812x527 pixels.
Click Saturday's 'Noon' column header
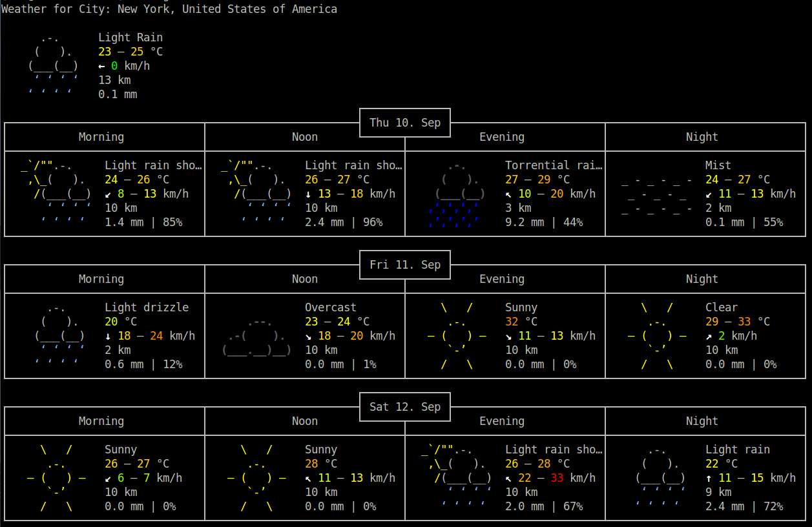pos(305,421)
